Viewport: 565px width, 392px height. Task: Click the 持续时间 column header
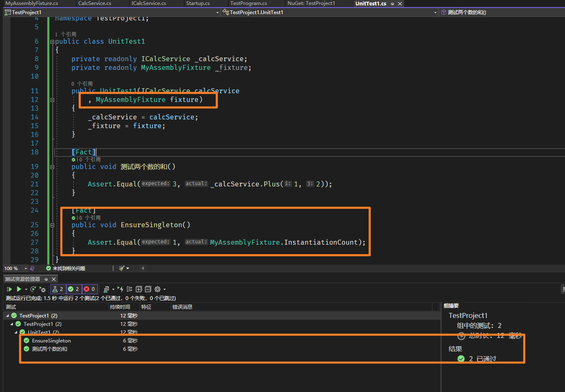point(120,307)
